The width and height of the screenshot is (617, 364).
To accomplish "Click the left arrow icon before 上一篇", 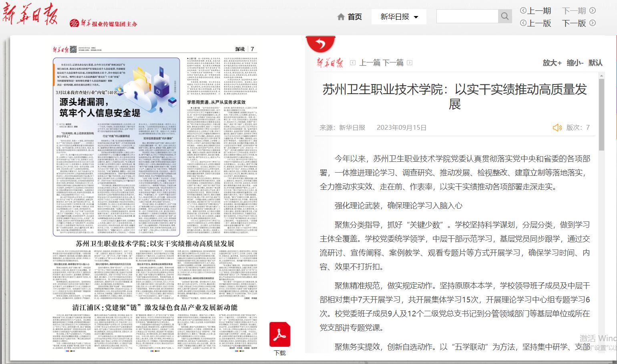I will coord(353,63).
